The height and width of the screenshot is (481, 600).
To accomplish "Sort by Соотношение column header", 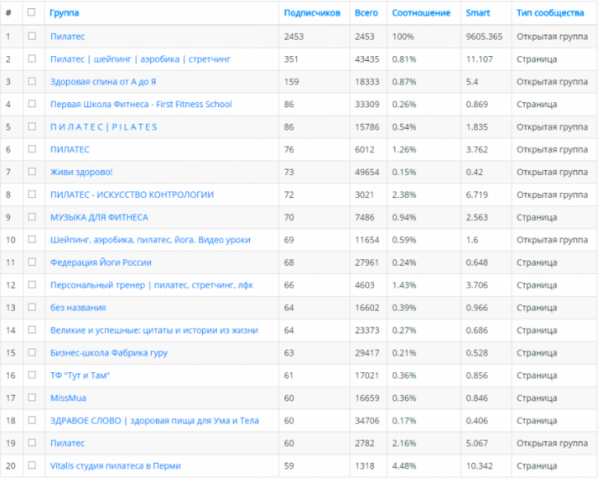I will [x=421, y=13].
